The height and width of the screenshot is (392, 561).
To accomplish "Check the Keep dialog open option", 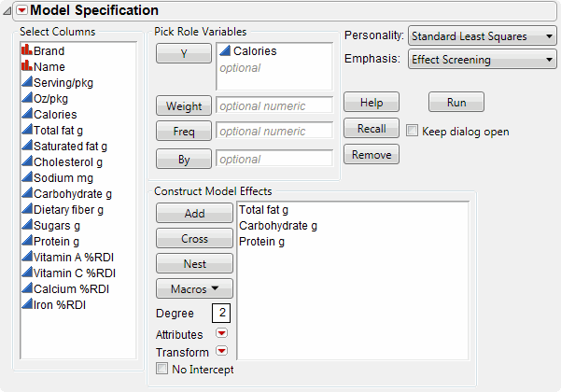I will pos(412,132).
